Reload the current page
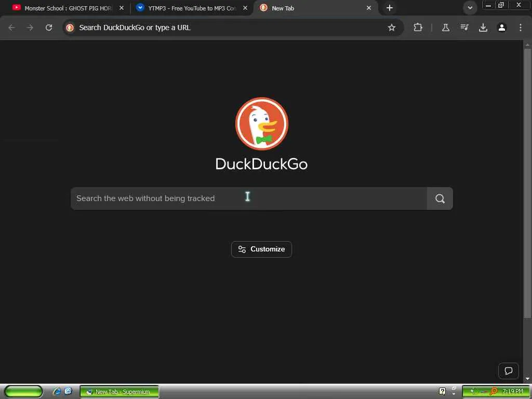The image size is (532, 399). coord(49,28)
